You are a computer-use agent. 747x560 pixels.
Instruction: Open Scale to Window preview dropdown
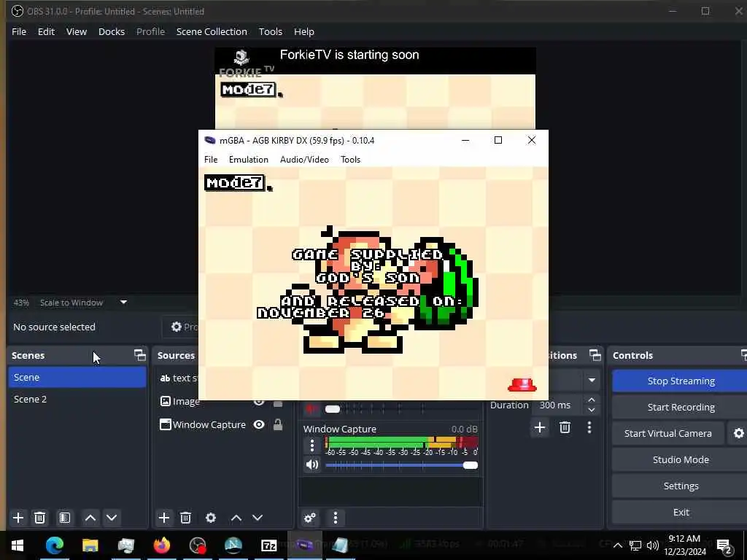123,303
